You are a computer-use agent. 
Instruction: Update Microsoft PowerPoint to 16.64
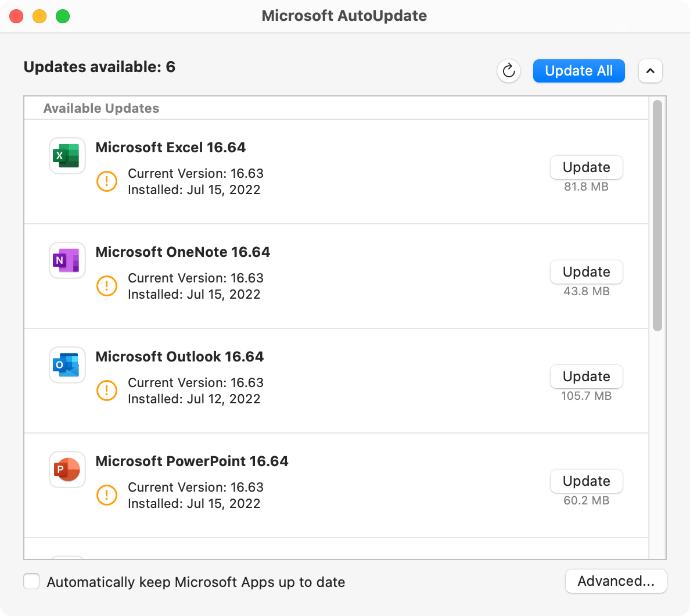point(586,481)
